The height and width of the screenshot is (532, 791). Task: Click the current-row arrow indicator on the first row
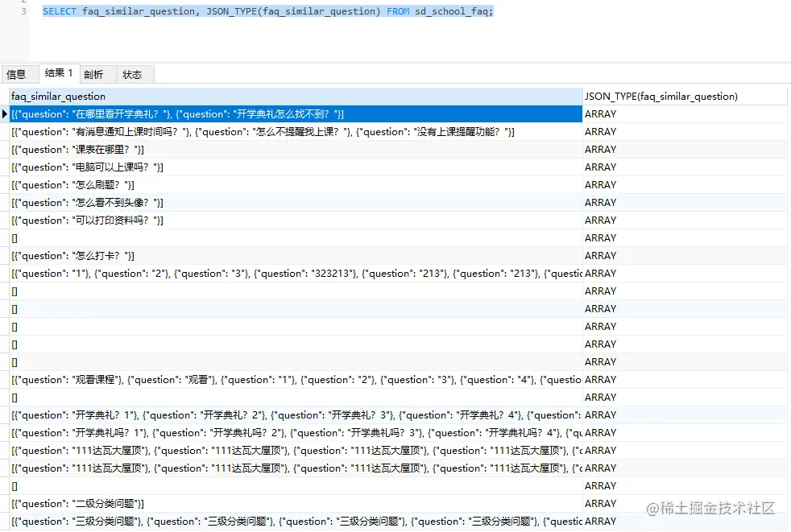tap(5, 114)
